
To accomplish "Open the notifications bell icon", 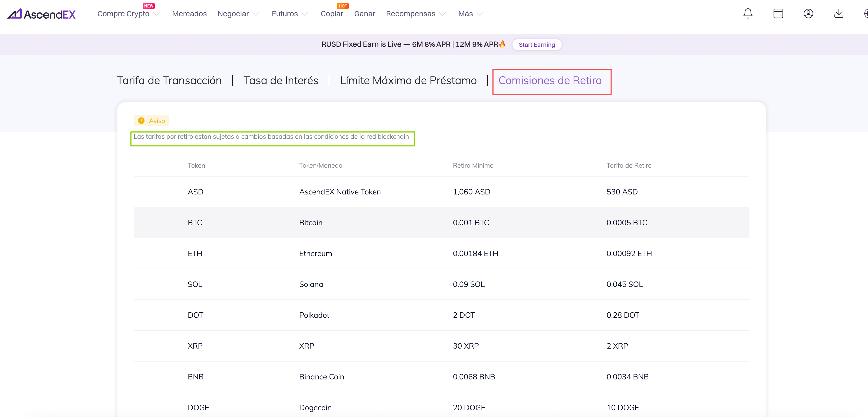I will click(x=748, y=14).
